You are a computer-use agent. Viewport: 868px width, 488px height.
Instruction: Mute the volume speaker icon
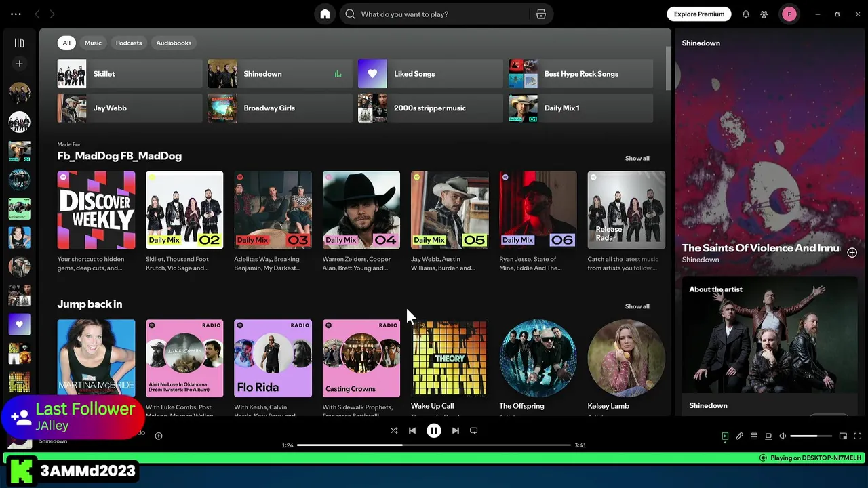783,436
